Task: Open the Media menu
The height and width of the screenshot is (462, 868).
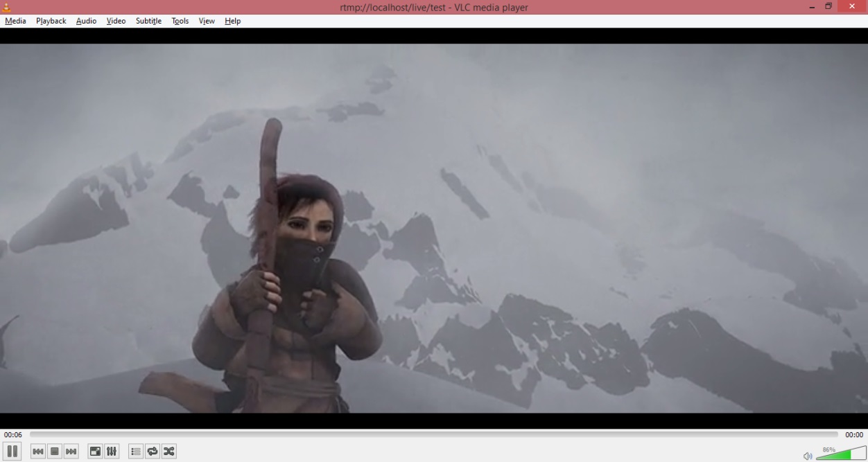Action: coord(15,21)
